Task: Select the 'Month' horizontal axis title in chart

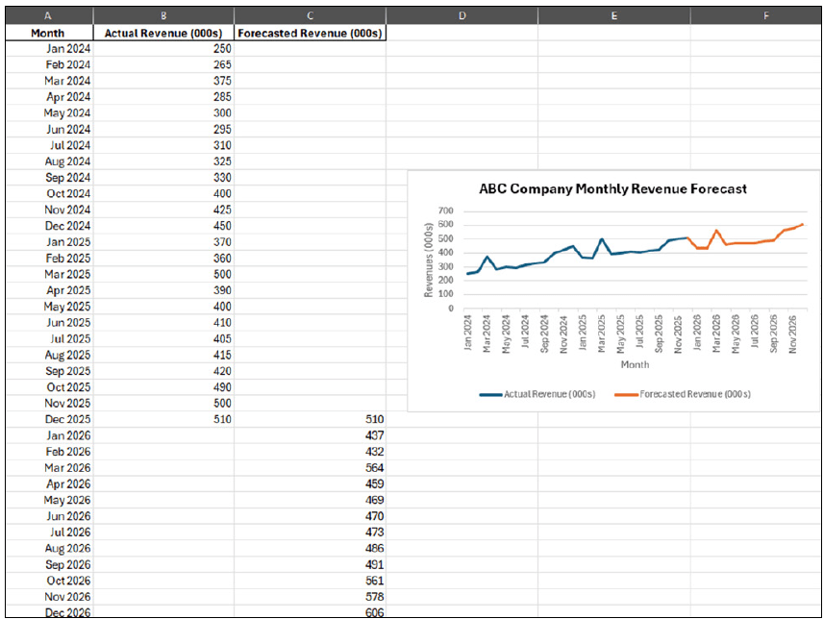Action: [635, 365]
